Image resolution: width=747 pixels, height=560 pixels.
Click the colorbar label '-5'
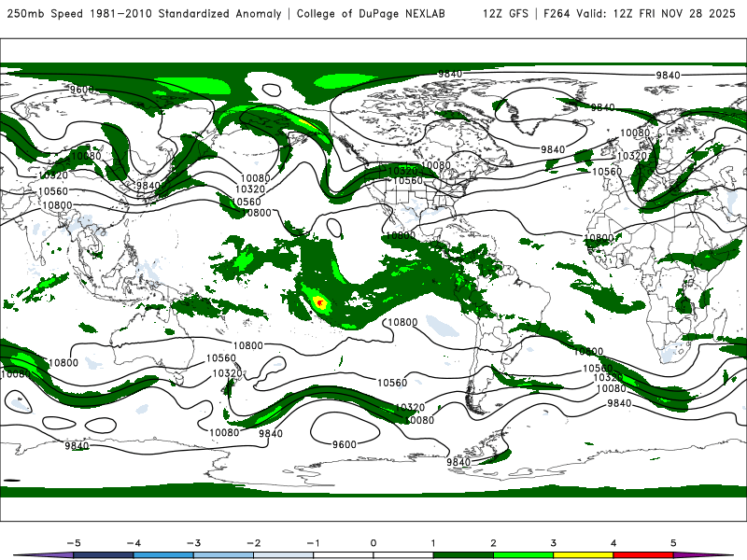point(74,543)
